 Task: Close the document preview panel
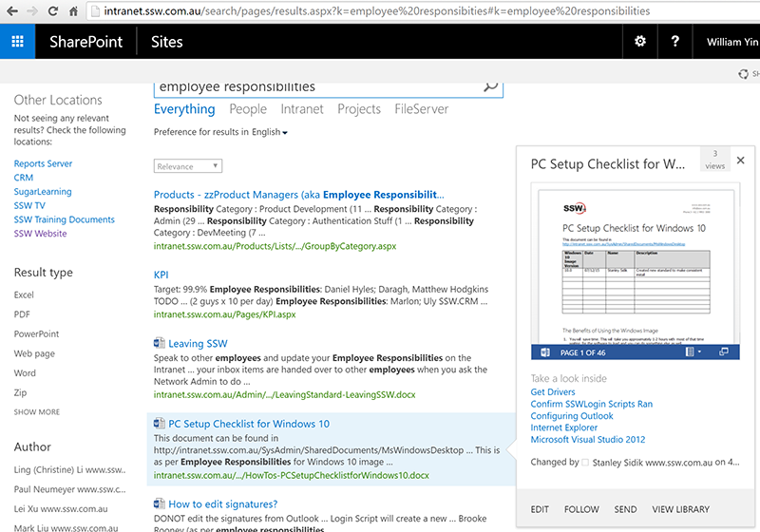click(741, 161)
